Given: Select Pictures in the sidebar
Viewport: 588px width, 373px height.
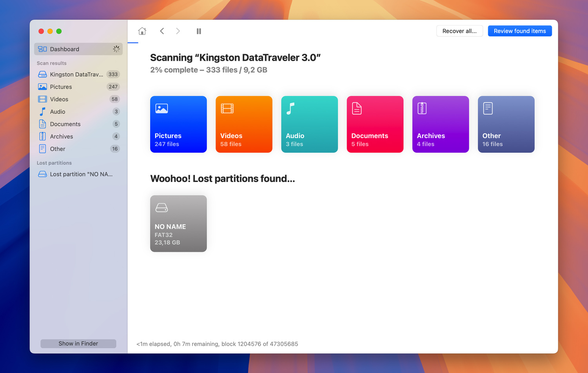Looking at the screenshot, I should pos(78,87).
